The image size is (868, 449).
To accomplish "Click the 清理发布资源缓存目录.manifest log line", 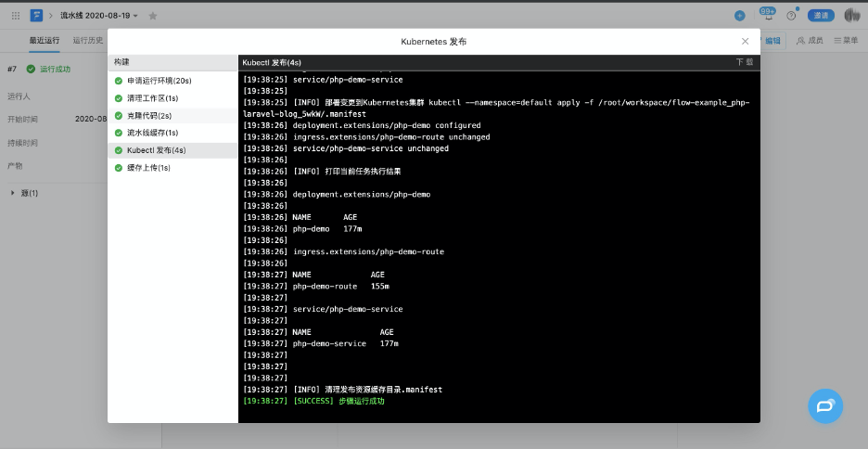I will 343,390.
